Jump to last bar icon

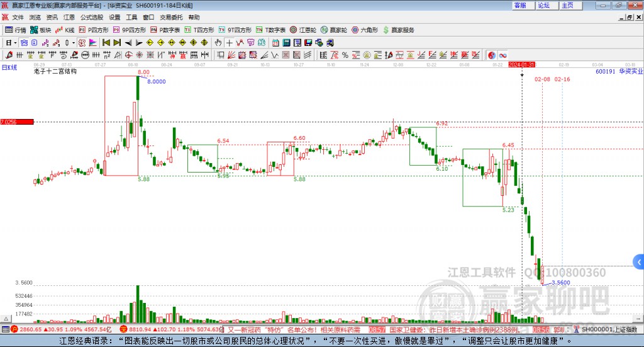pos(117,43)
